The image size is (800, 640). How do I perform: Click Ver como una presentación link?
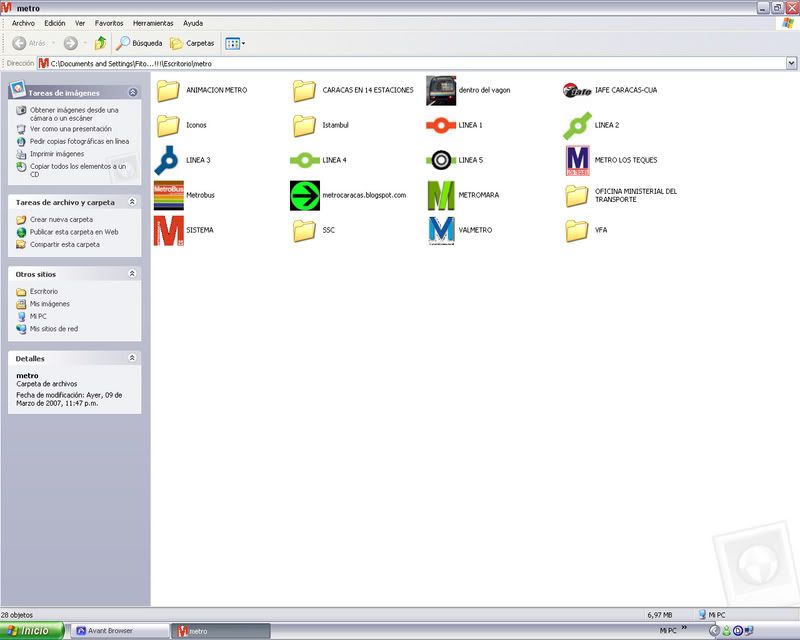(x=70, y=129)
